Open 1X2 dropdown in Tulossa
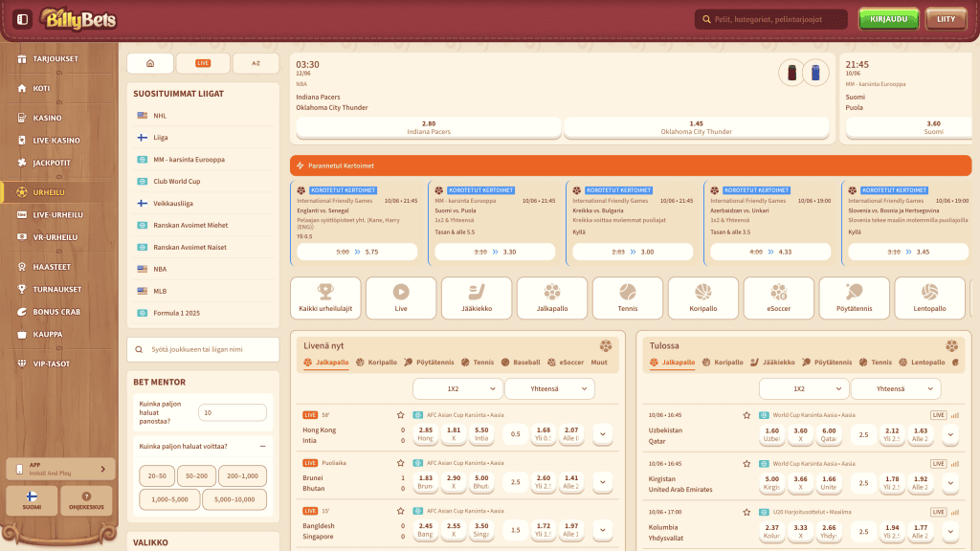Screen dimensions: 980x551 804,388
